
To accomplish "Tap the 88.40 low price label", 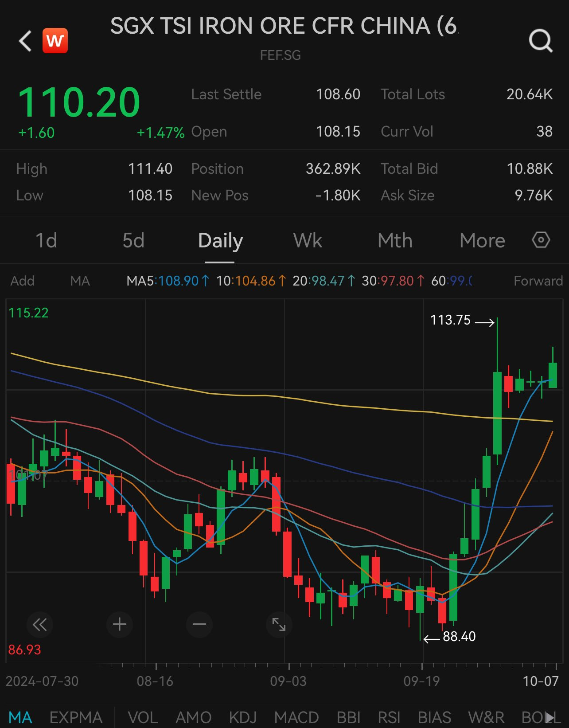I will click(459, 637).
